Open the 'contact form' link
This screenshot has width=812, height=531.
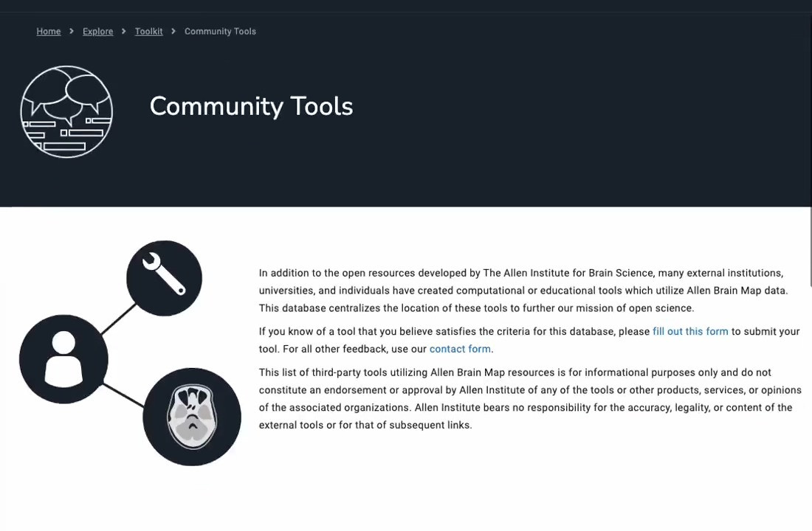460,350
